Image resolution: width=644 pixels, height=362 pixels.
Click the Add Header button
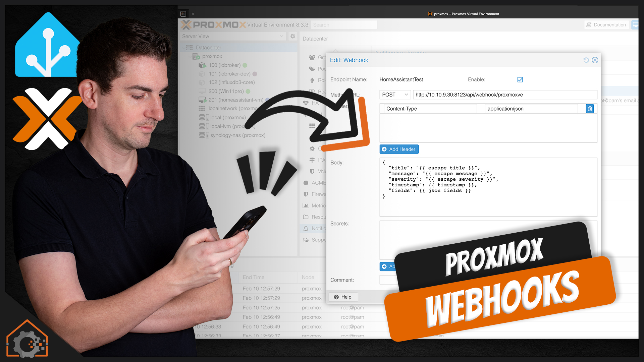tap(399, 149)
